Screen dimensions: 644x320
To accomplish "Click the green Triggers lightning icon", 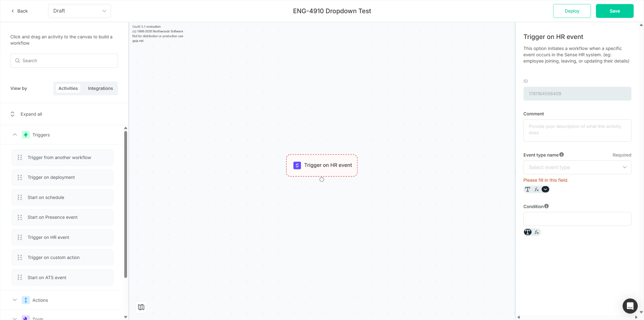I will click(x=26, y=135).
